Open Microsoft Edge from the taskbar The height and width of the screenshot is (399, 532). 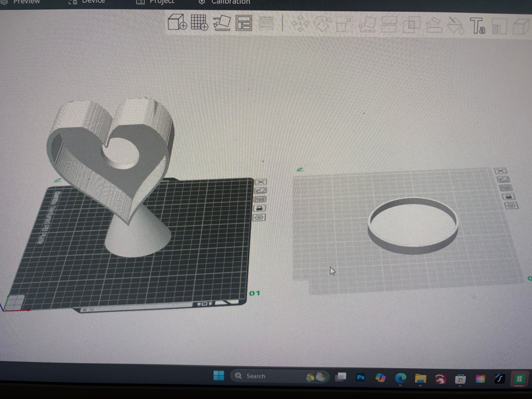tap(400, 378)
